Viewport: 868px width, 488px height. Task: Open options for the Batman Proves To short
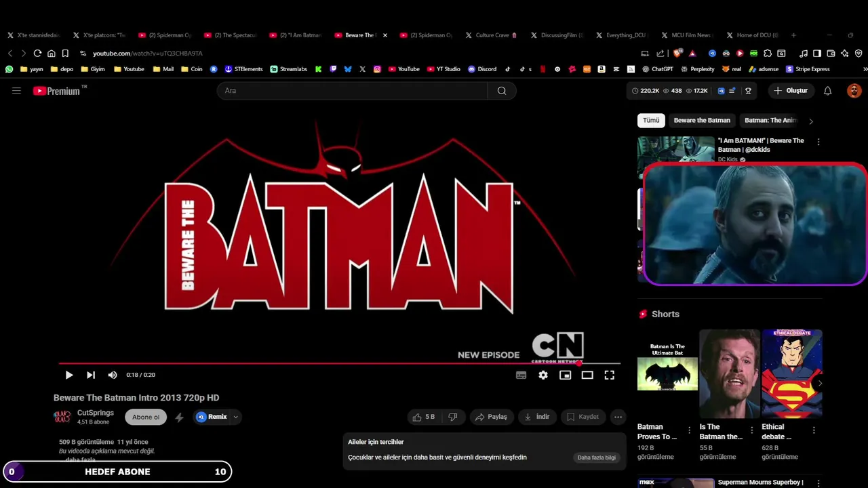(690, 430)
